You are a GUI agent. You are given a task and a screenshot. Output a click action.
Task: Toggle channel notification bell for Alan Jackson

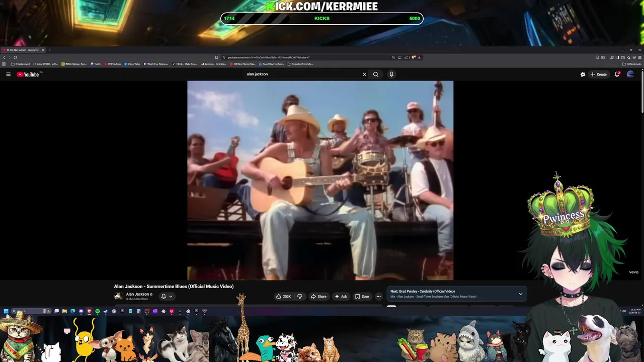[167, 297]
